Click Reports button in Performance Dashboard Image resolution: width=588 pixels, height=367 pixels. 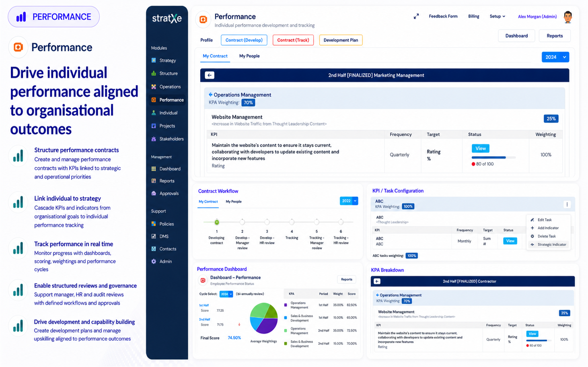click(347, 279)
